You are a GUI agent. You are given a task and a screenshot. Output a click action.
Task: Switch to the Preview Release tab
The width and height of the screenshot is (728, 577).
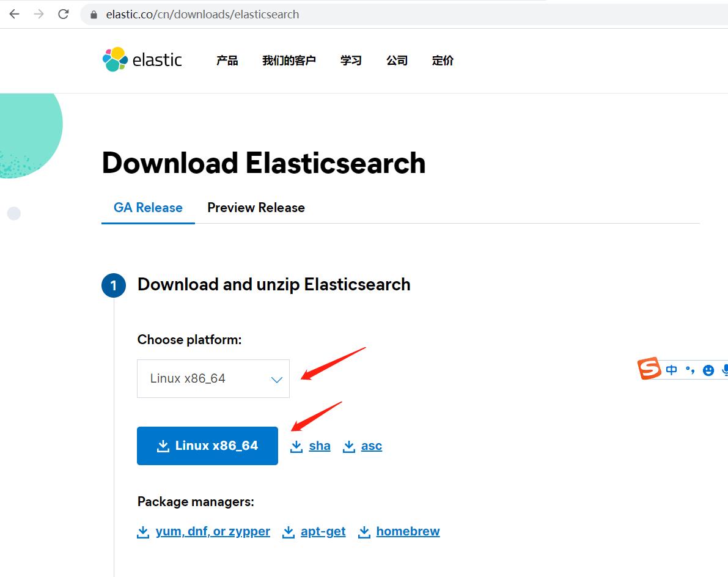[256, 207]
